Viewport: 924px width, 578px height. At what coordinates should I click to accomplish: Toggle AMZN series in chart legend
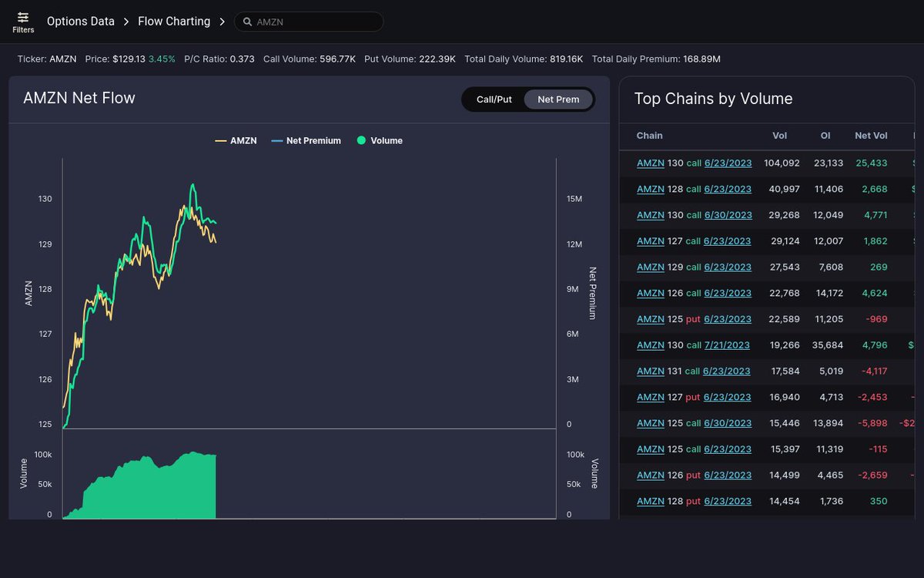tap(236, 141)
